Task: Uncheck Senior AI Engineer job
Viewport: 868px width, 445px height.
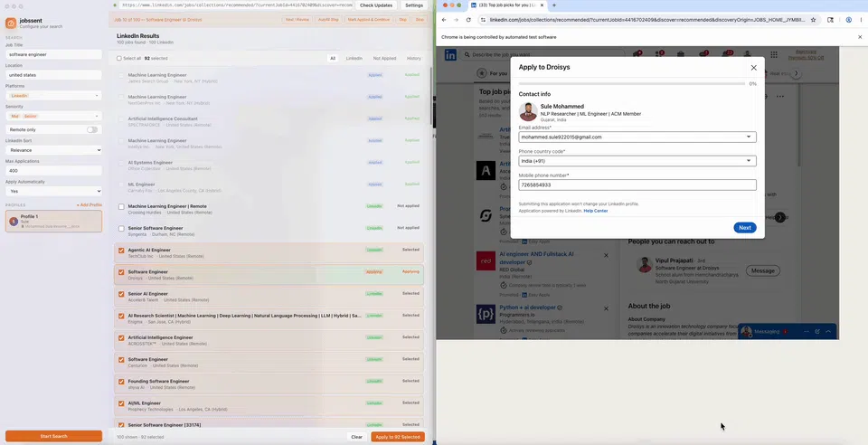Action: coord(121,294)
